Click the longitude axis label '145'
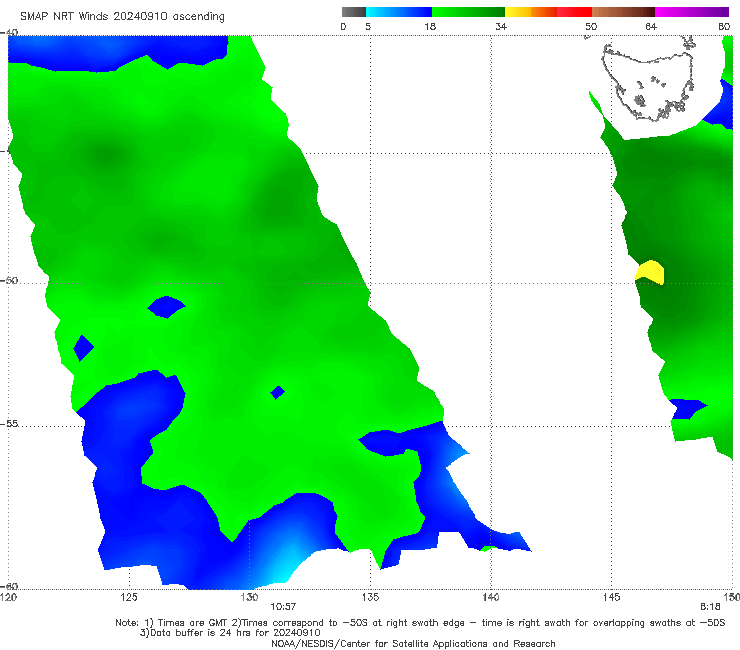The height and width of the screenshot is (650, 740). (x=612, y=598)
